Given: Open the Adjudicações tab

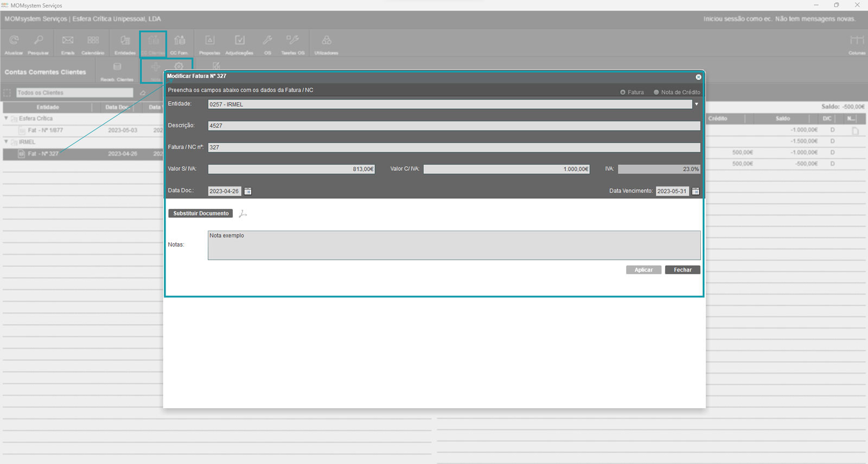Looking at the screenshot, I should 239,43.
